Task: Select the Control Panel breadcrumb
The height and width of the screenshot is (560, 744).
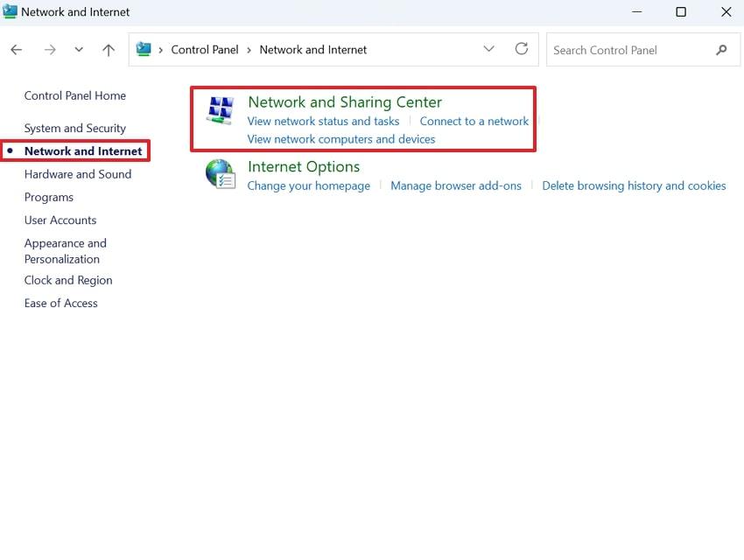Action: click(205, 50)
